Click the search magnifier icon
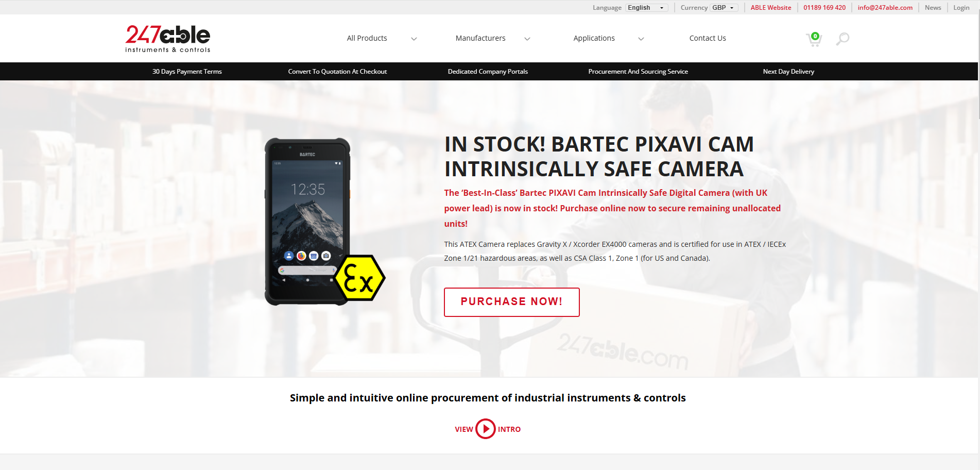 [x=843, y=39]
